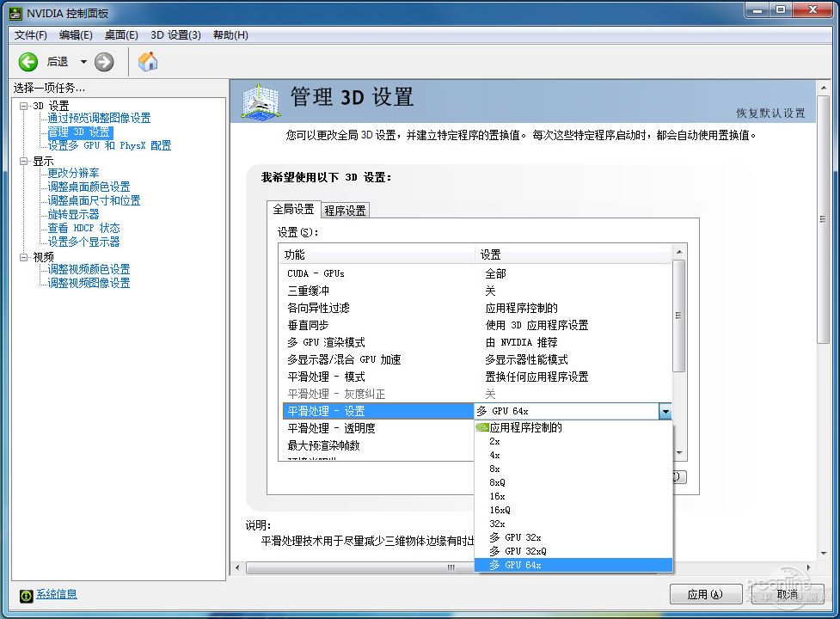
Task: Click the grey Forward arrow icon
Action: [x=104, y=62]
